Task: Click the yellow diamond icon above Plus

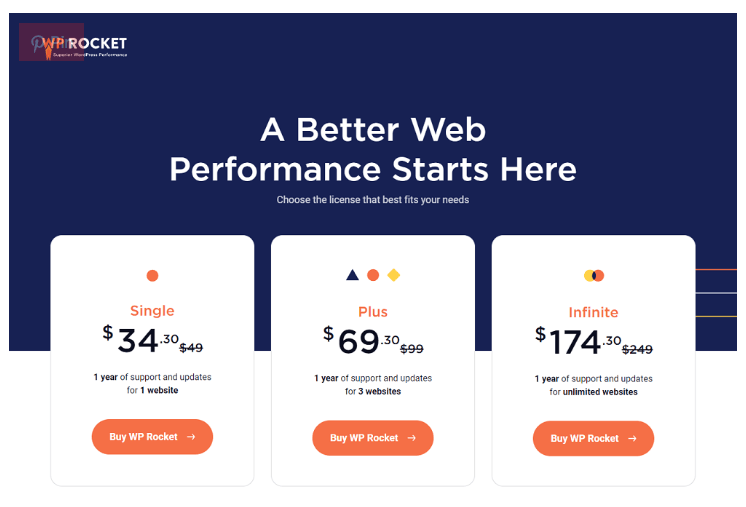Action: click(x=393, y=275)
